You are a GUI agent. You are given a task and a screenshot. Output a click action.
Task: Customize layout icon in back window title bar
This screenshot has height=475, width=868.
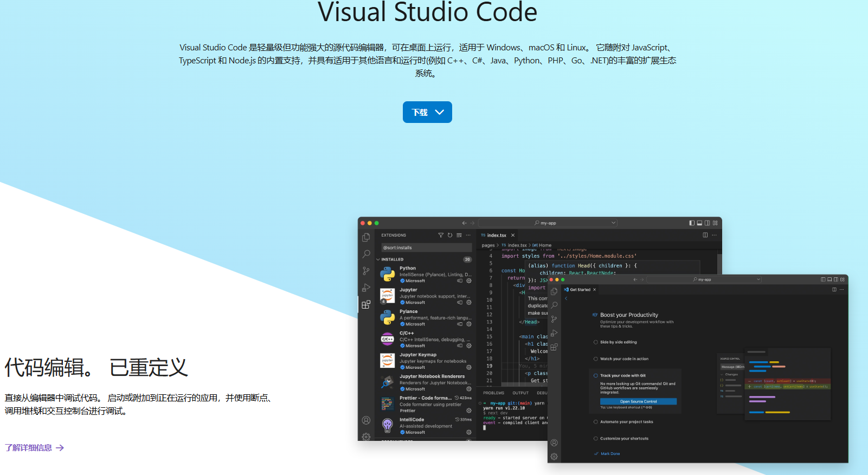[x=715, y=223]
